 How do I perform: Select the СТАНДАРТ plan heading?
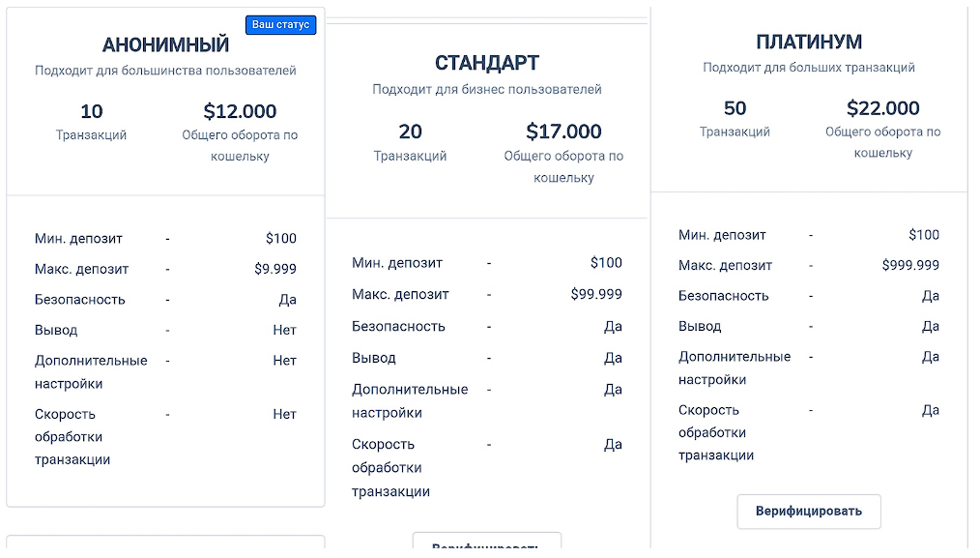click(486, 64)
